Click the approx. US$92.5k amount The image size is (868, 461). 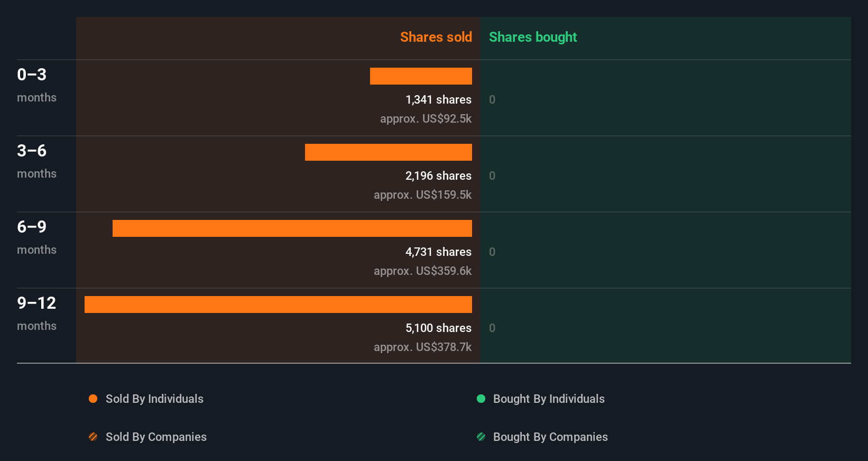point(426,118)
